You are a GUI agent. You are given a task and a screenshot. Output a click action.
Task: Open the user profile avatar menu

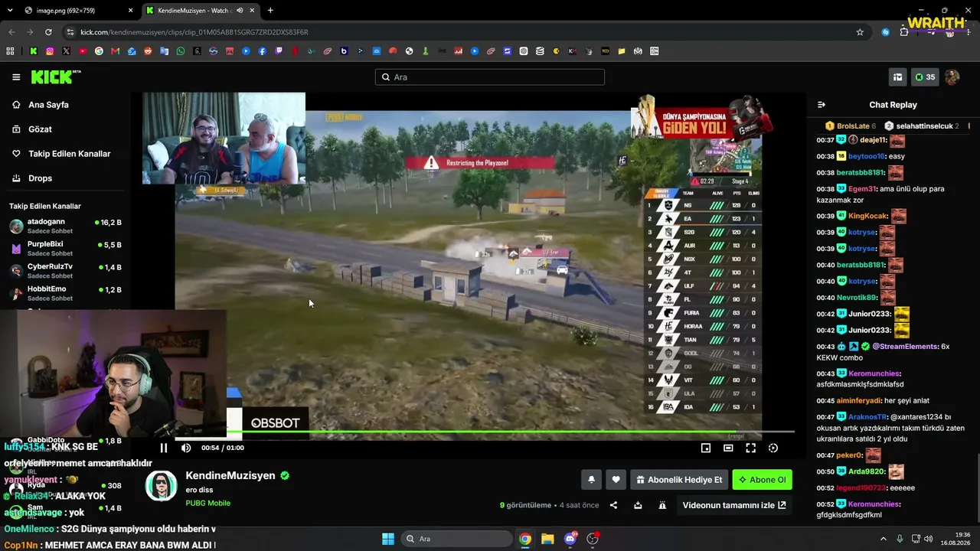pos(952,77)
